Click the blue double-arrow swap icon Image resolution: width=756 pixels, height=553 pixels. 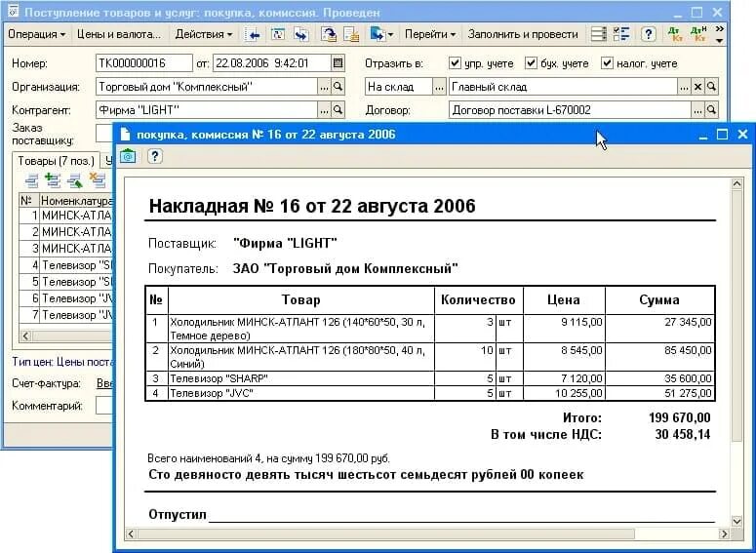[x=301, y=34]
